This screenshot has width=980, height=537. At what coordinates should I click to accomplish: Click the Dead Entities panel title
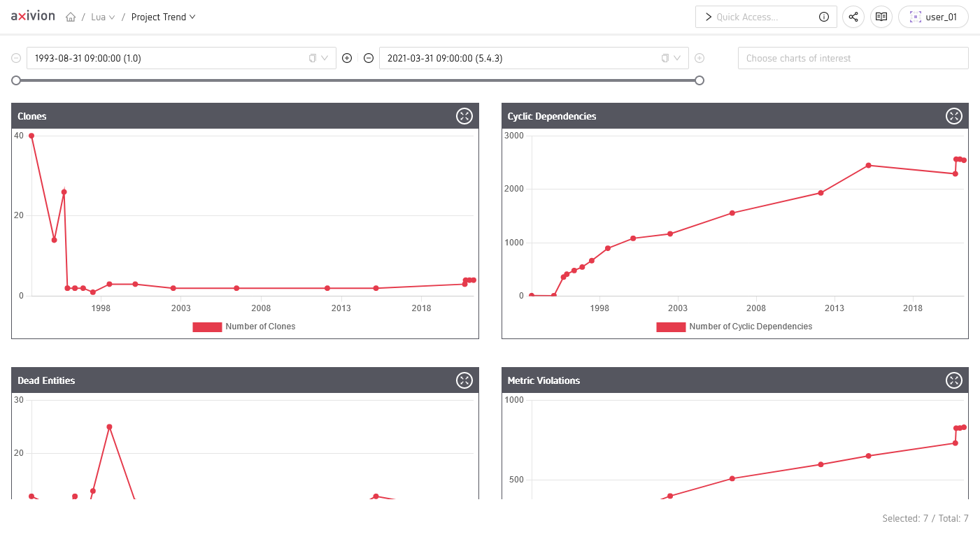46,380
